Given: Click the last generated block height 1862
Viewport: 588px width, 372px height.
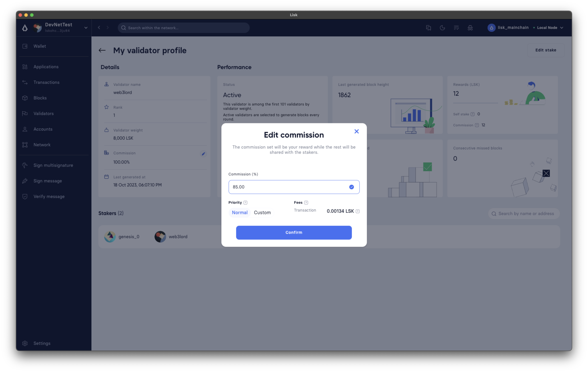Looking at the screenshot, I should click(344, 95).
